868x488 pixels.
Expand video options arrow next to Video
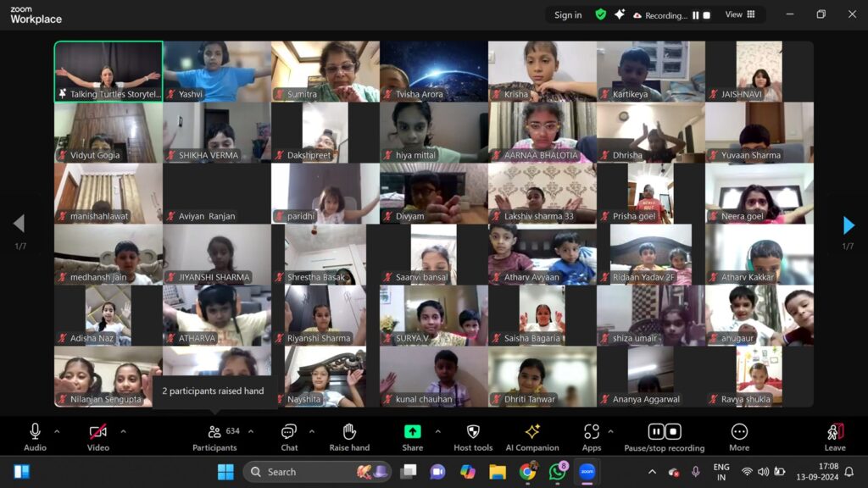[123, 432]
